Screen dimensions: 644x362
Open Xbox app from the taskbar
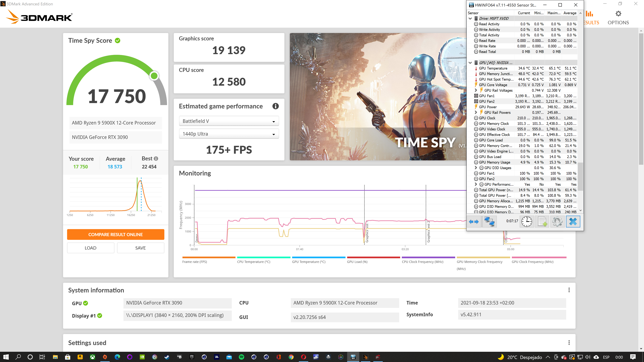(x=93, y=357)
